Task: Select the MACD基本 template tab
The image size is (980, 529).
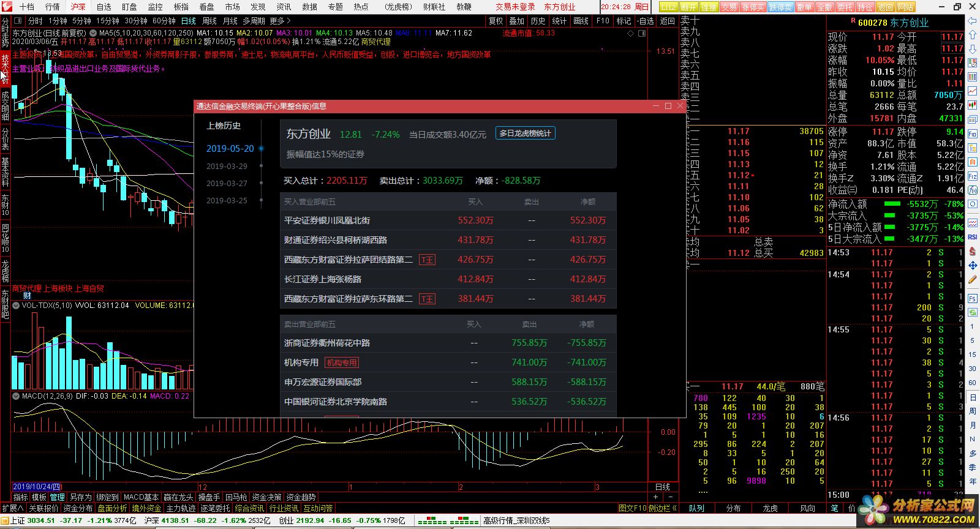Action: 141,497
